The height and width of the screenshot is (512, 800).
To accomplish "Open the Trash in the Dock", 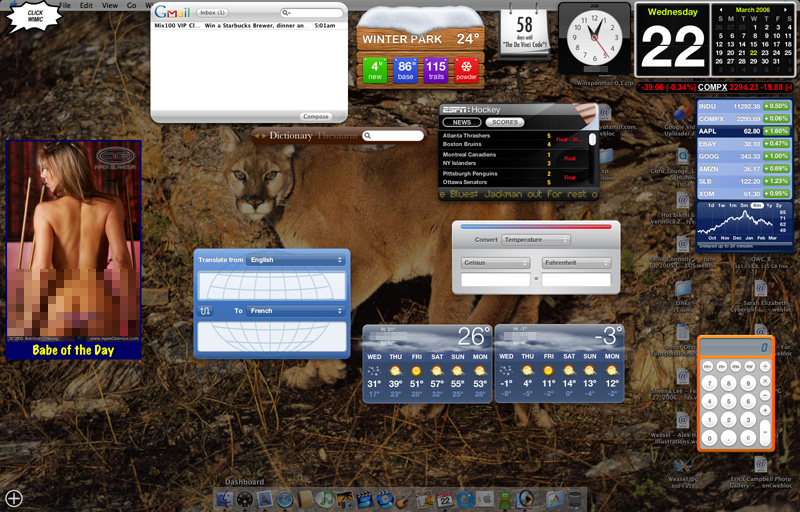I will click(x=574, y=499).
